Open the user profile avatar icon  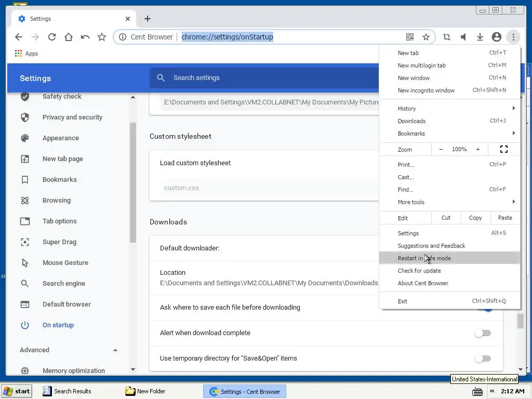click(x=496, y=37)
